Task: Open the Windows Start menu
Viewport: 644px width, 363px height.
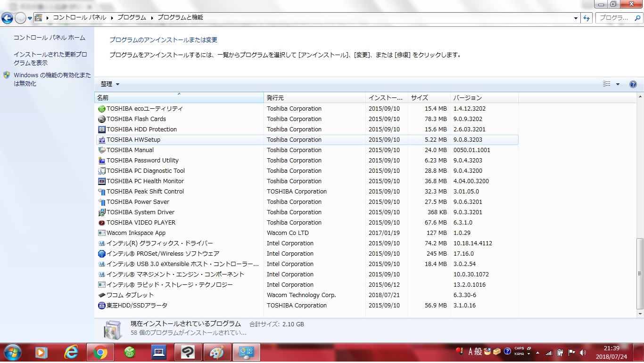Action: (x=12, y=352)
